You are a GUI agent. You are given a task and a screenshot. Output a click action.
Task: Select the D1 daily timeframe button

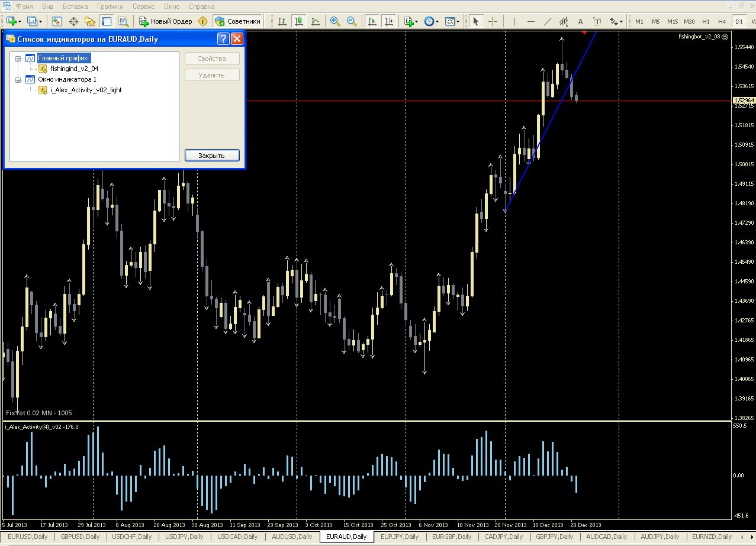(x=739, y=21)
